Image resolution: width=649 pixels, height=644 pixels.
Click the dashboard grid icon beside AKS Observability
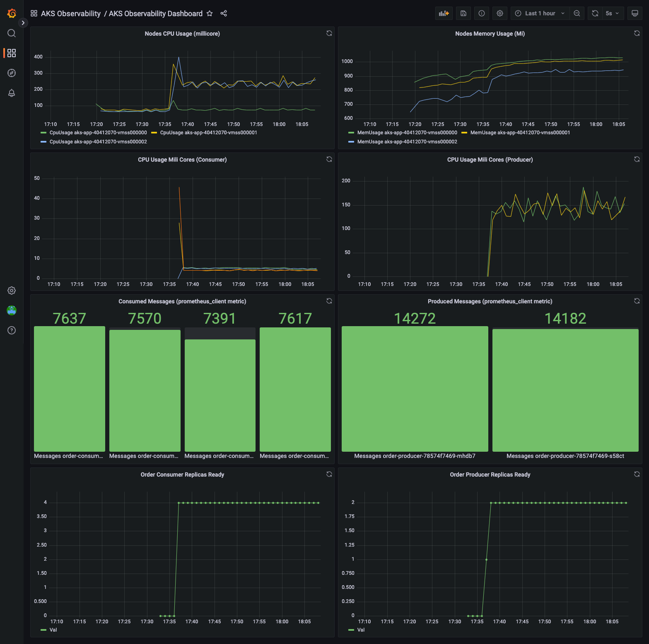(34, 13)
